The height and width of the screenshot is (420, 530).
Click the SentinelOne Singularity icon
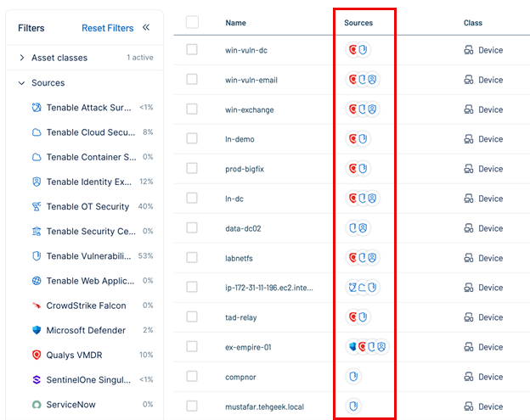click(37, 380)
